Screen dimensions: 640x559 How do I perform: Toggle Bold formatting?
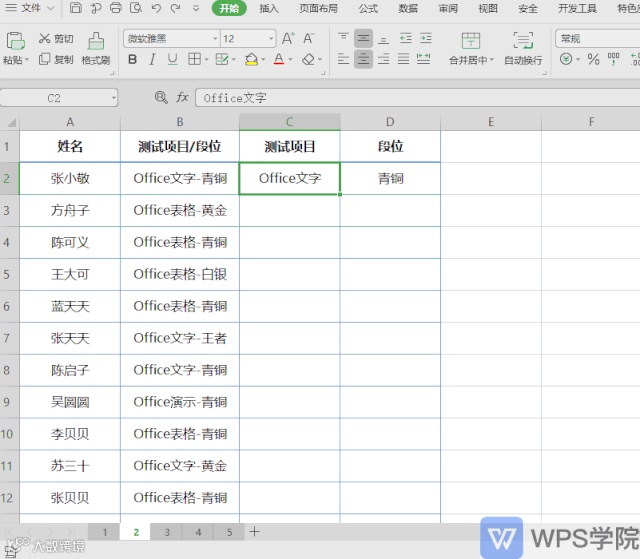132,60
